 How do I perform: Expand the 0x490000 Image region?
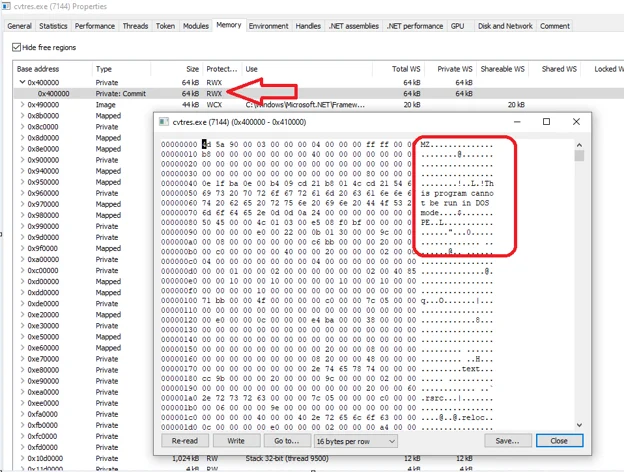point(22,105)
